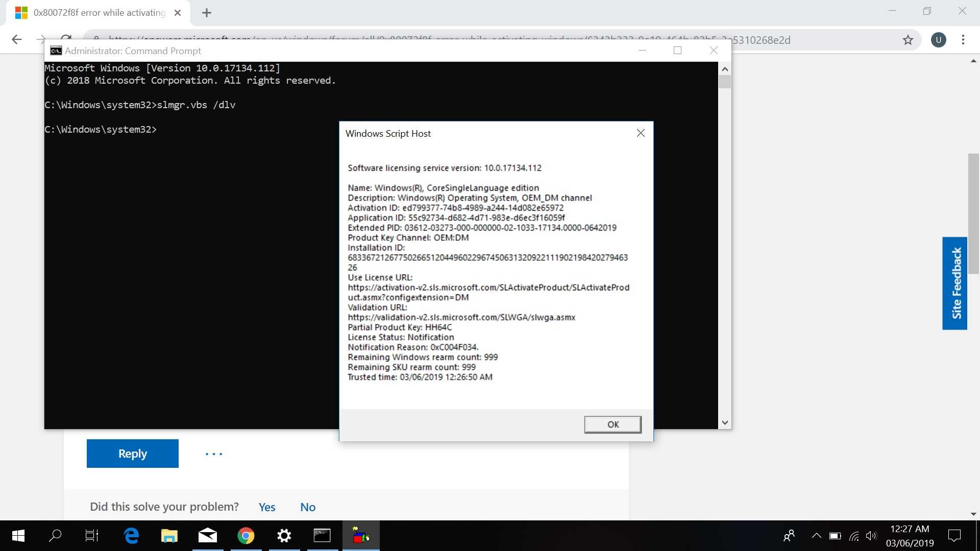Screen dimensions: 980x551
Task: Click OK in Windows Script Host dialog
Action: tap(612, 424)
